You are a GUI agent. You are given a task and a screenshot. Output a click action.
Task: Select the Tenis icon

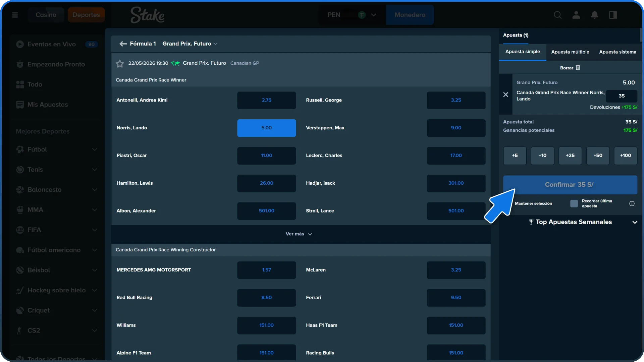pyautogui.click(x=20, y=170)
